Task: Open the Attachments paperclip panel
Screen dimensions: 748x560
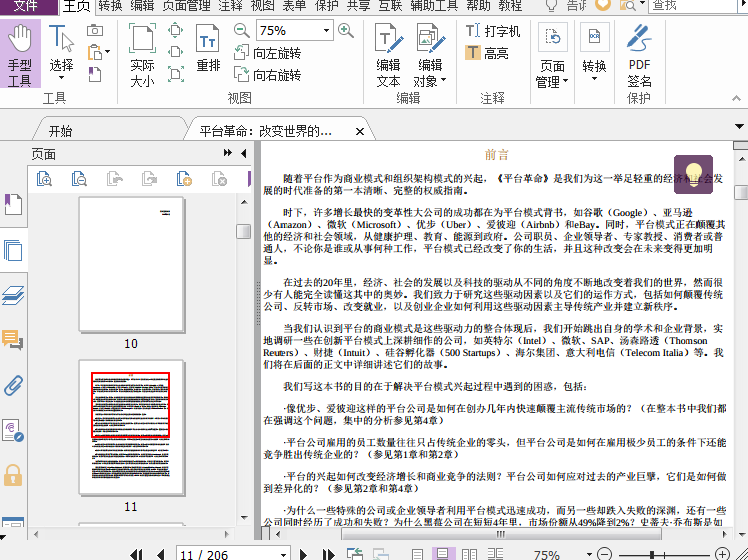Action: point(13,385)
